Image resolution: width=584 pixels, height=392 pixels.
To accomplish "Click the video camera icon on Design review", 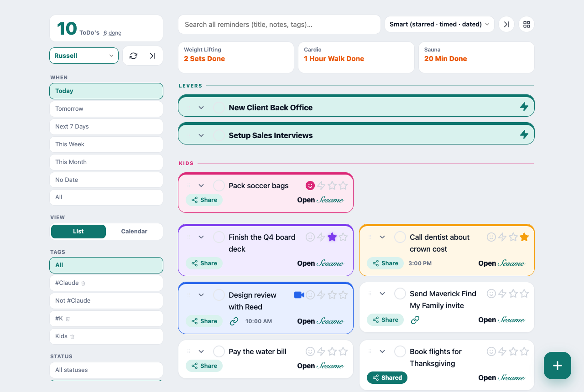I will [x=299, y=295].
